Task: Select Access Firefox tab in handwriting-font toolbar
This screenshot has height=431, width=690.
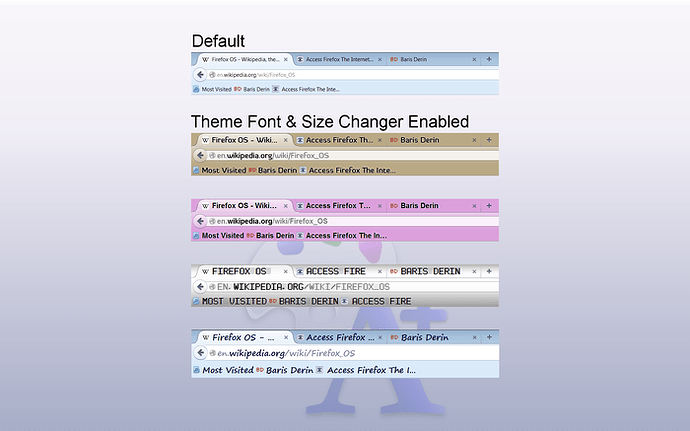Action: point(340,337)
